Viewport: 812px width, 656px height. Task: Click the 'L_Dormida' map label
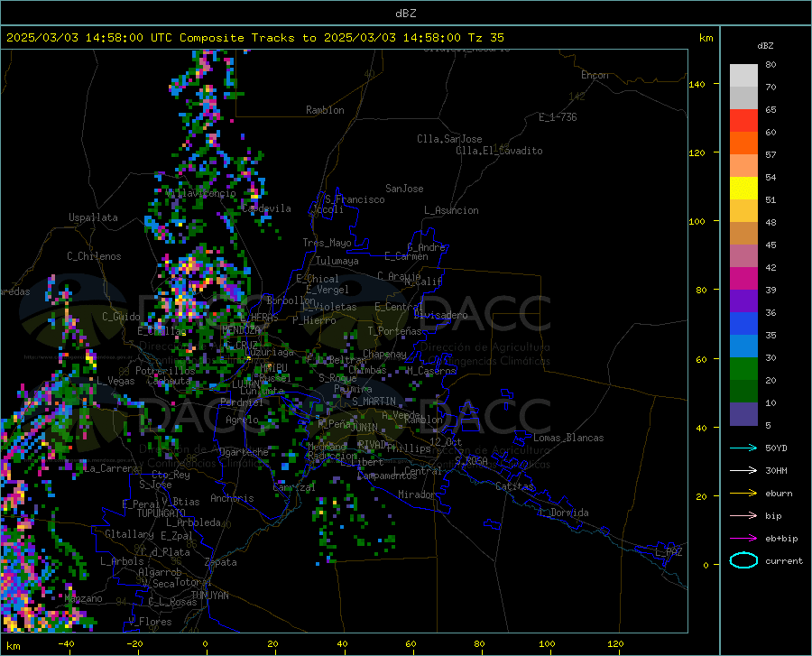click(563, 513)
